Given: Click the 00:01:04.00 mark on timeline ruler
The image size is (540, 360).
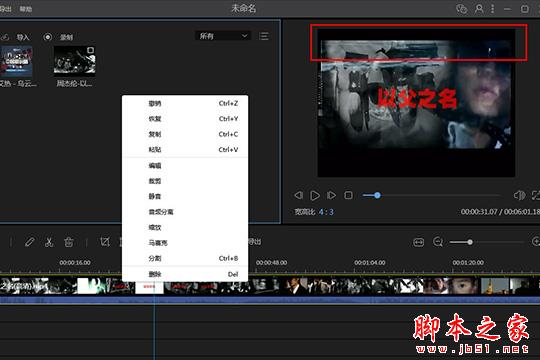Looking at the screenshot, I should tap(370, 263).
